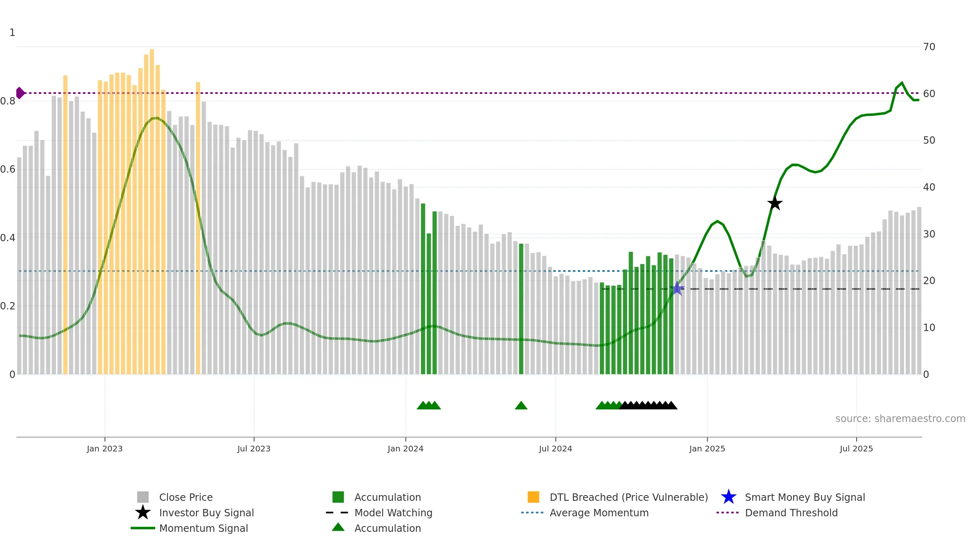Click the black Investor Buy Signal legend star
980x551 pixels.
point(143,512)
